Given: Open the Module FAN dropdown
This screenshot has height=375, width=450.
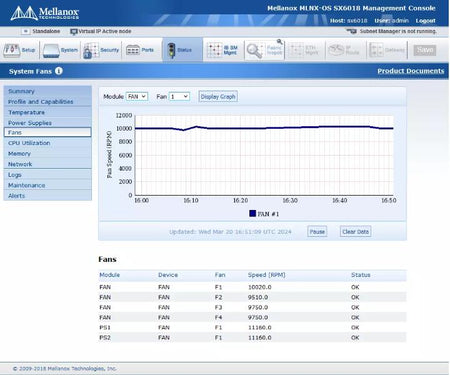Looking at the screenshot, I should pos(137,96).
